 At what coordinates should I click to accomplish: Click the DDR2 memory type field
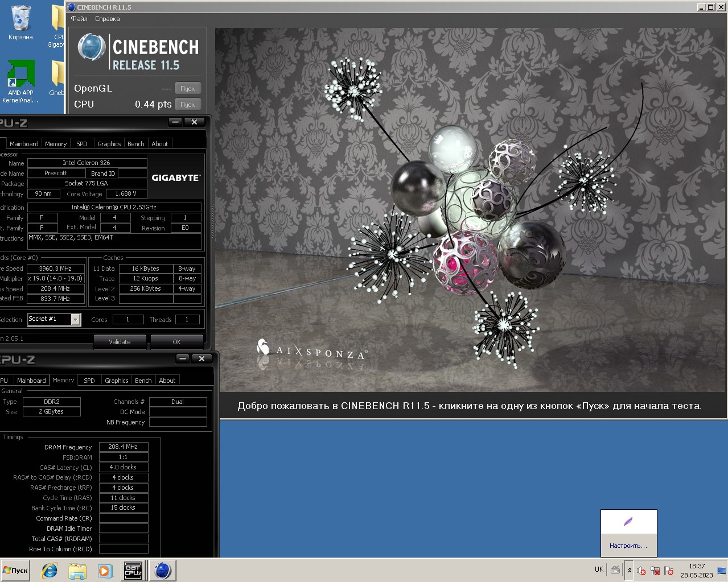52,402
